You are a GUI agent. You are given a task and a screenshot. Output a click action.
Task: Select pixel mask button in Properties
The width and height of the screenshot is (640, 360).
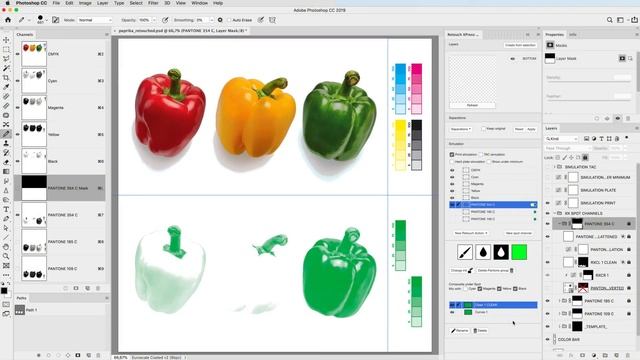pos(622,58)
